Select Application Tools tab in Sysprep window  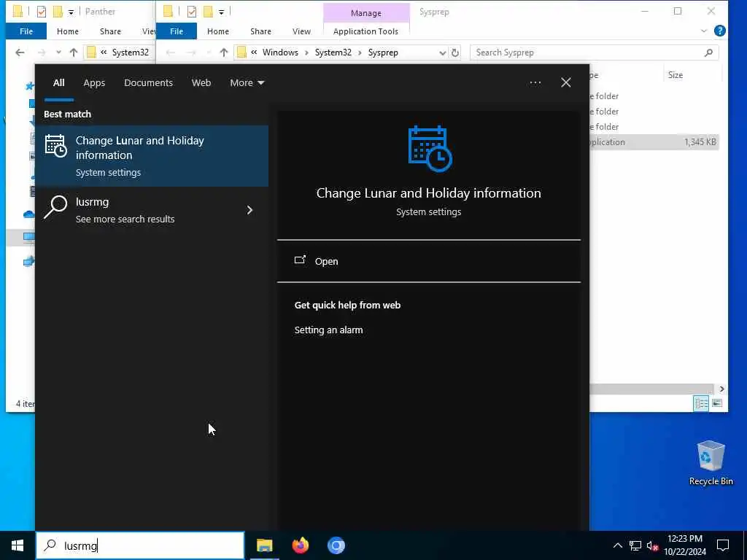click(365, 31)
